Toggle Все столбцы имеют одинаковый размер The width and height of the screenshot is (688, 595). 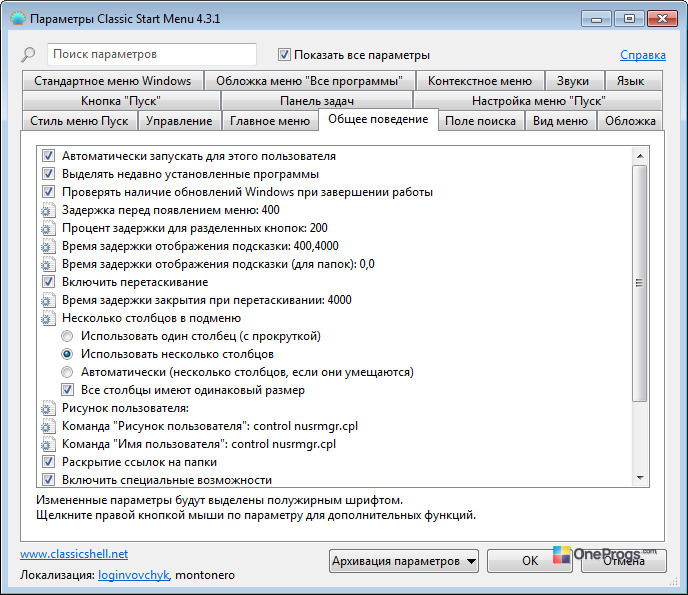click(67, 390)
